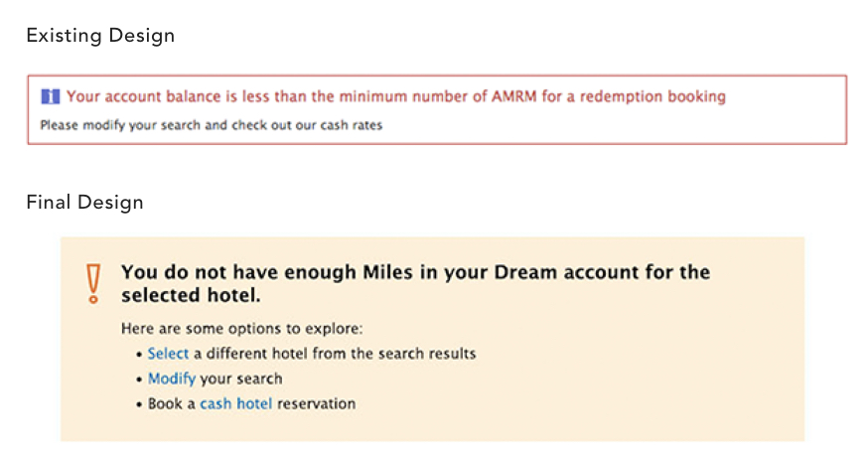
Task: Click the word AMRM in the red message
Action: (514, 96)
